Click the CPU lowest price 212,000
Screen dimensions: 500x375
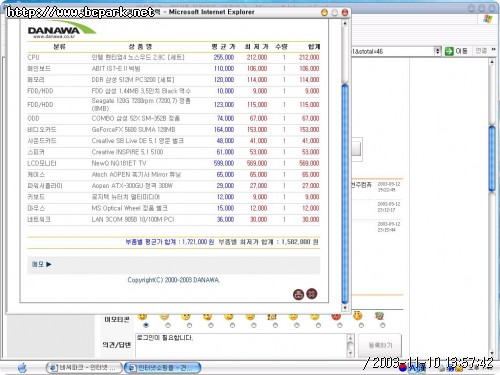point(257,57)
